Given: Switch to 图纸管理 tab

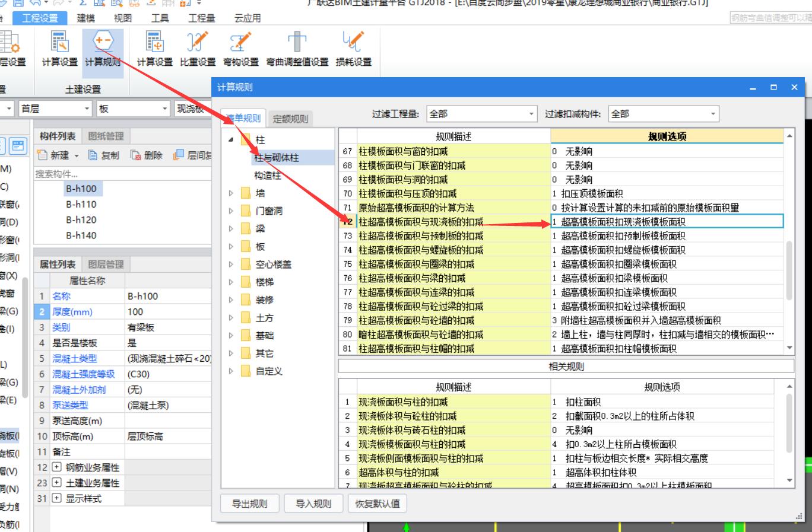Looking at the screenshot, I should click(x=106, y=136).
